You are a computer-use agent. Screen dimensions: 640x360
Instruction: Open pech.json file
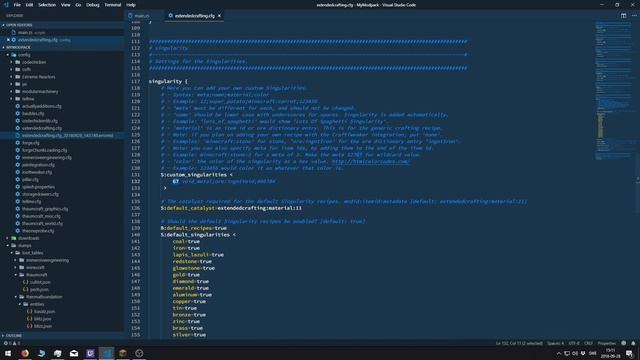coord(39,289)
